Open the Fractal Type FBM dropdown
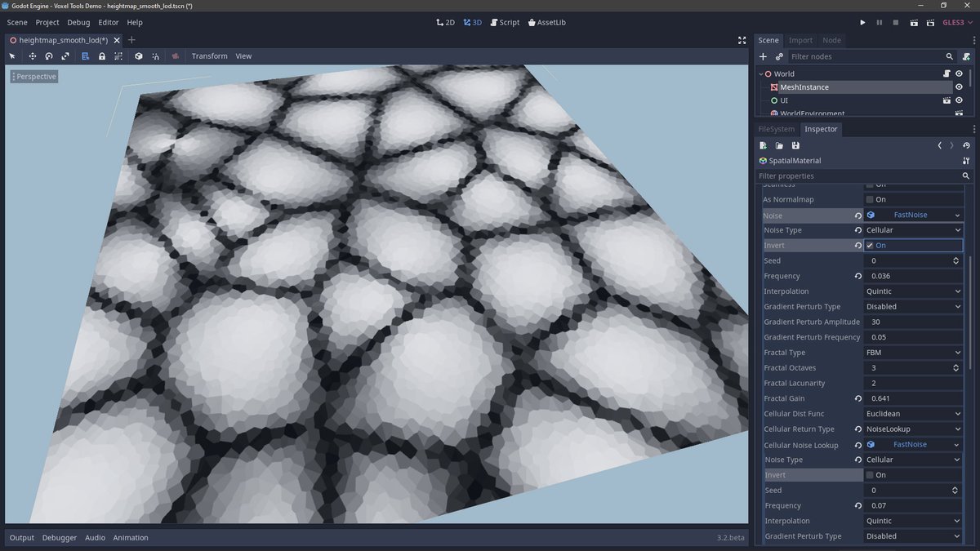The height and width of the screenshot is (551, 980). click(x=913, y=353)
